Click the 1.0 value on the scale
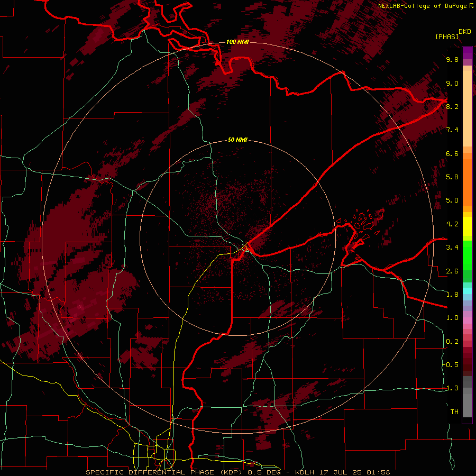476x476 pixels. point(452,318)
